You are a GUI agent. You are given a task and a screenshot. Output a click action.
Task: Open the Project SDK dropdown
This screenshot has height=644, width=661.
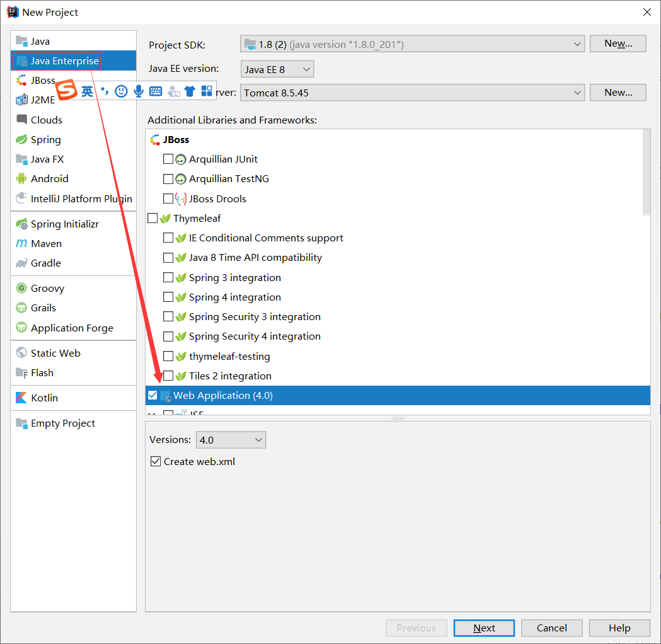[x=412, y=44]
